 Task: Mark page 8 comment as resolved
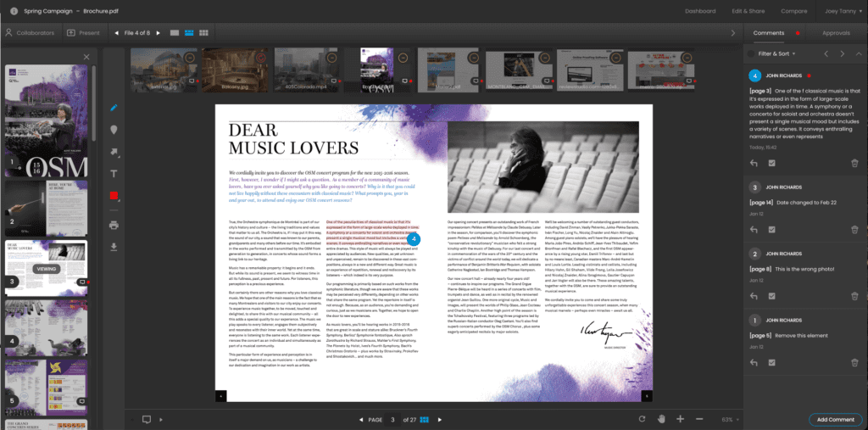click(772, 297)
